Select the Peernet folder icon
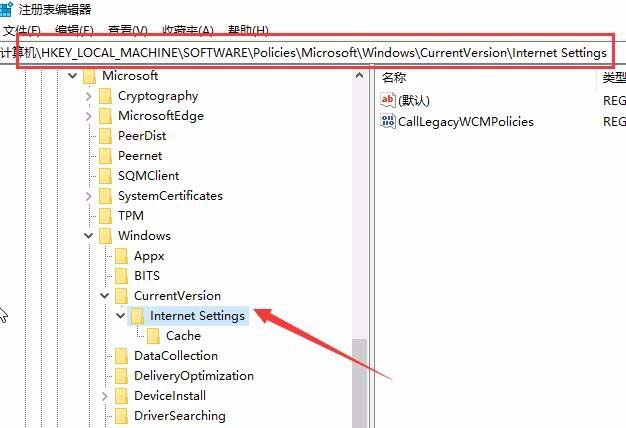 coord(105,156)
